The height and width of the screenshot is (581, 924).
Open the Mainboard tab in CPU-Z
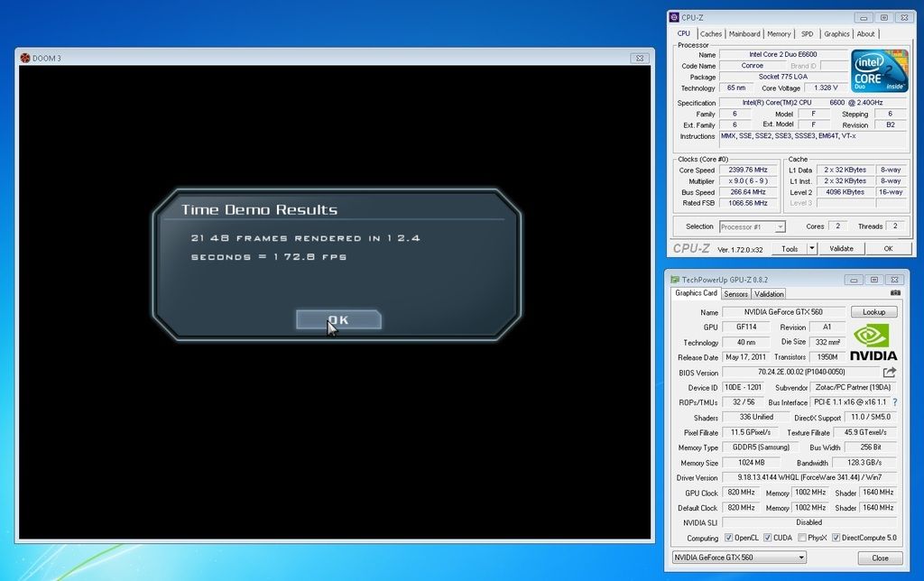[x=744, y=34]
